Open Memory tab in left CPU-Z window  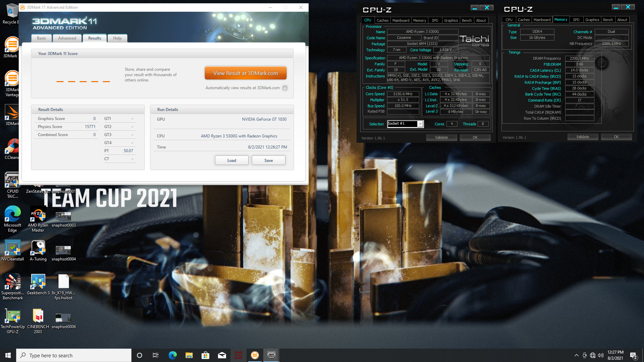[420, 20]
